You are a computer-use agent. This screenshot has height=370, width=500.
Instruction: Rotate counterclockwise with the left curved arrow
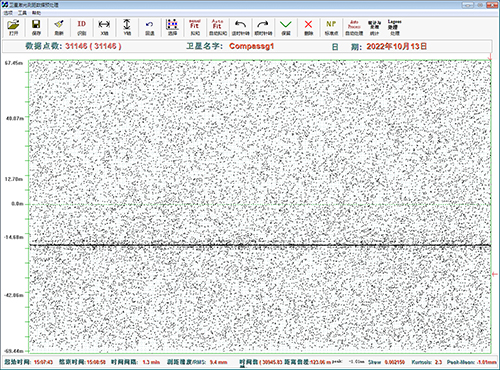[240, 27]
